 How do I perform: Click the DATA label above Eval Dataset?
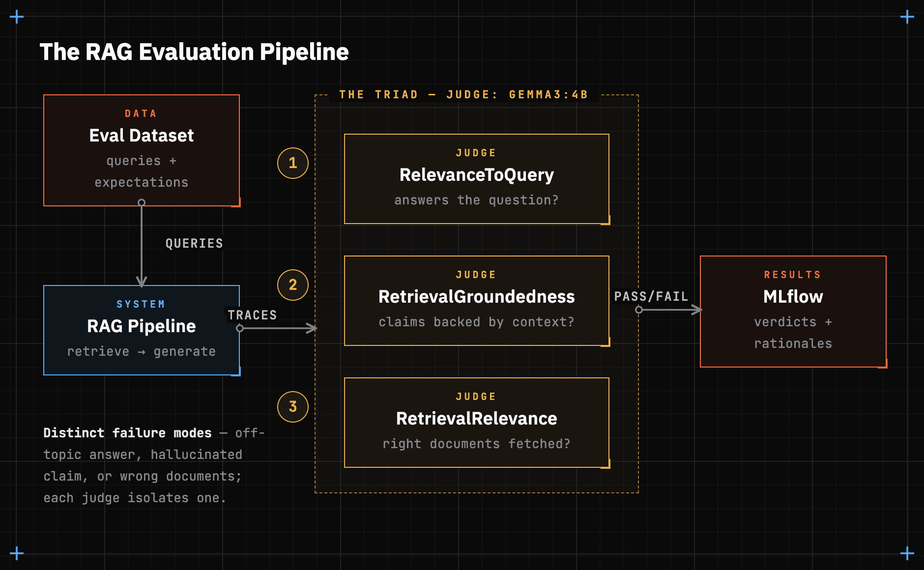141,114
